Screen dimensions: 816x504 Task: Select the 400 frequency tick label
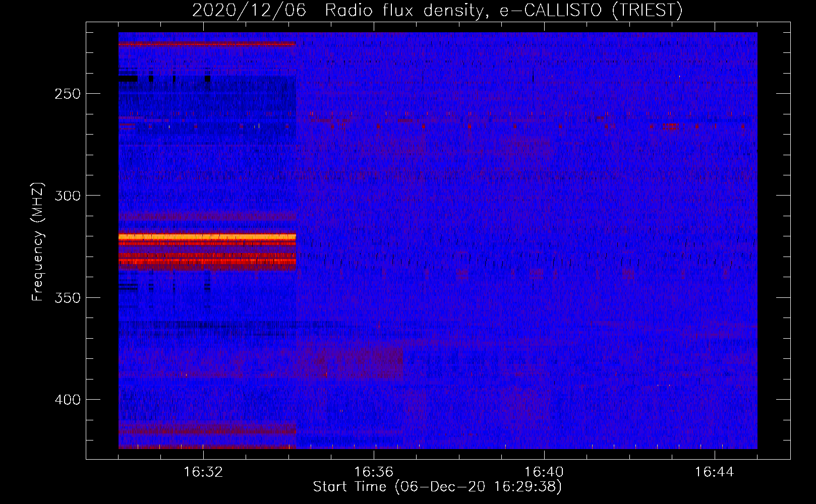(x=68, y=400)
